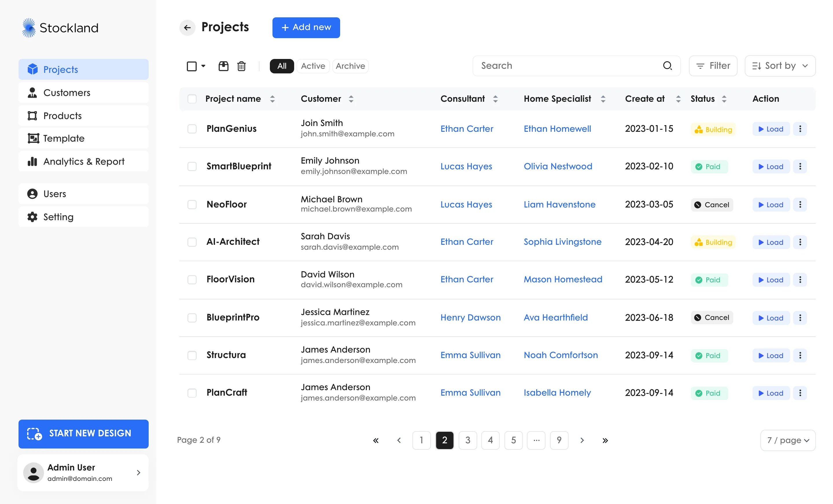This screenshot has height=504, width=833.
Task: Expand the Sort by dropdown
Action: click(780, 66)
